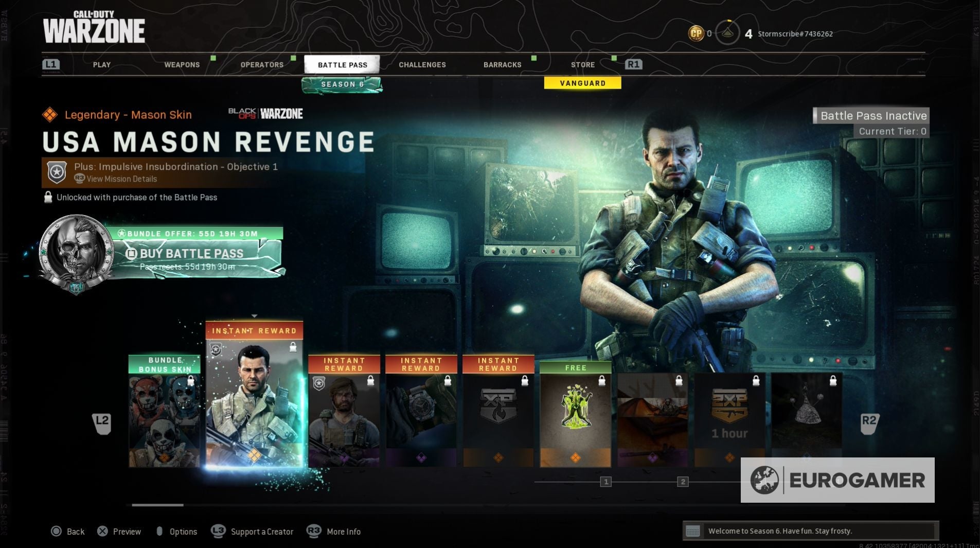This screenshot has width=980, height=548.
Task: Switch to the Weapons tab
Action: [182, 65]
